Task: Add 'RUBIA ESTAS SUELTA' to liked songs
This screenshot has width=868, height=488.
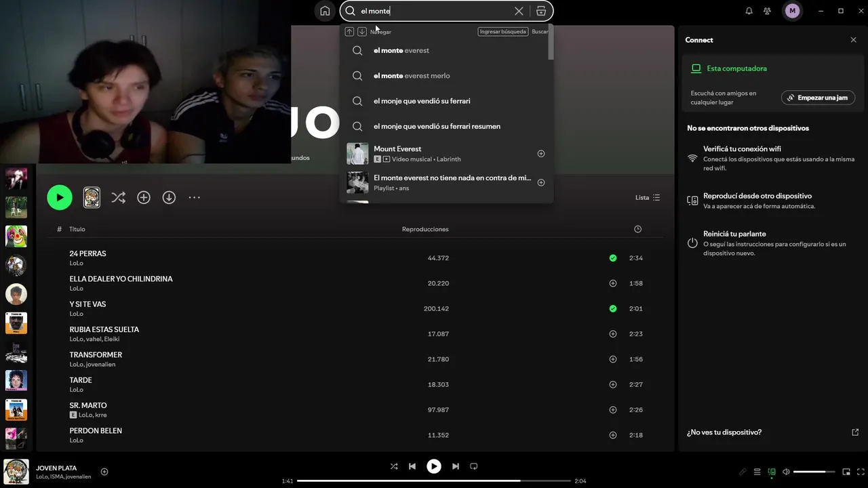Action: tap(613, 334)
